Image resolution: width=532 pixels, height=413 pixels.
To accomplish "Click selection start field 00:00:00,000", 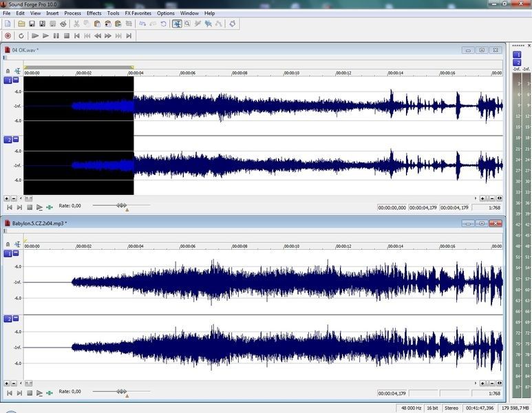I will (392, 207).
